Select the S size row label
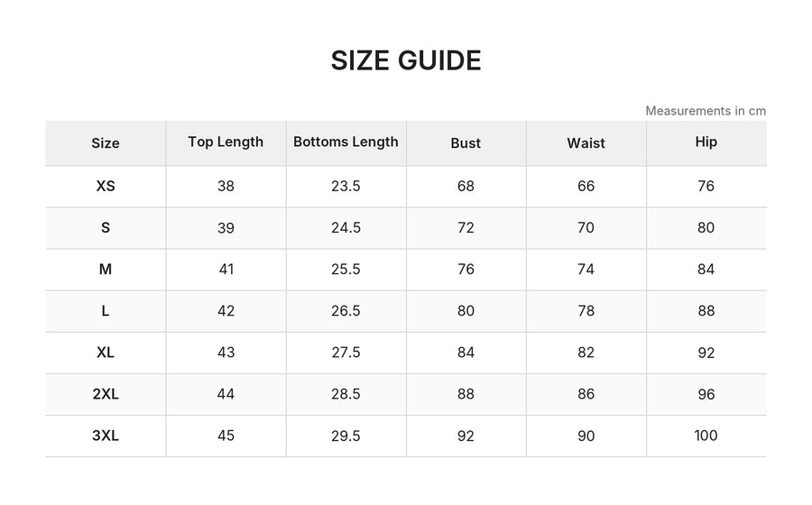Viewport: 812px width, 505px height. (x=106, y=227)
